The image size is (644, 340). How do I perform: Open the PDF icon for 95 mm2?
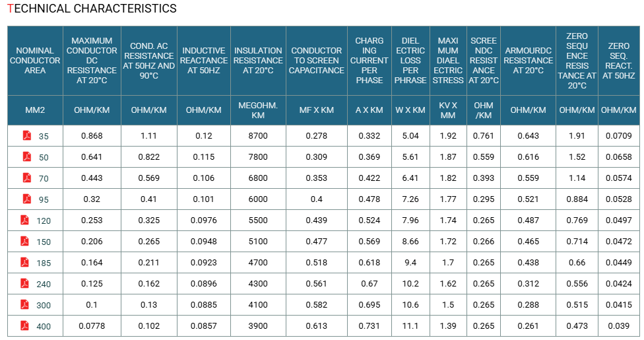(26, 199)
